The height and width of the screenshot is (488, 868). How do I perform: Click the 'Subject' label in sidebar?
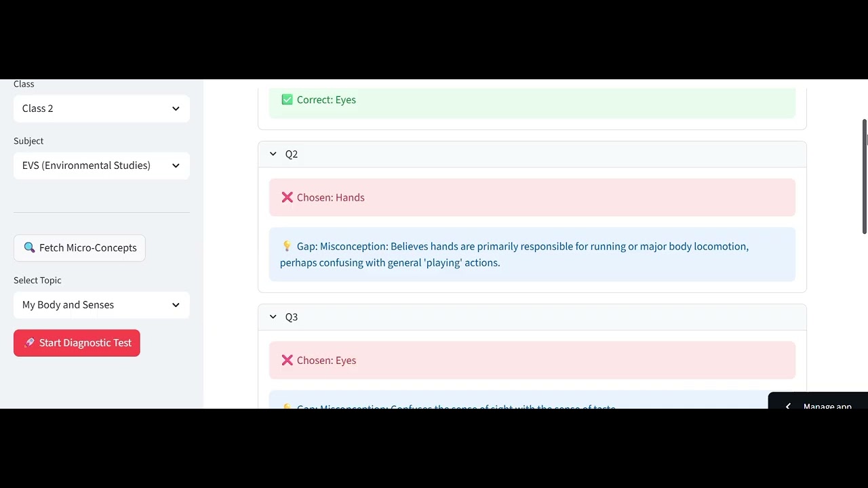tap(28, 141)
